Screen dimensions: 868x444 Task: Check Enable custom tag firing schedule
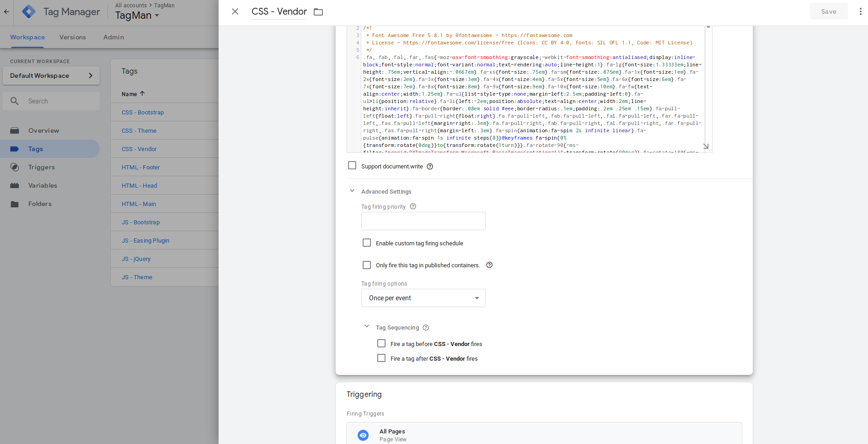click(367, 243)
